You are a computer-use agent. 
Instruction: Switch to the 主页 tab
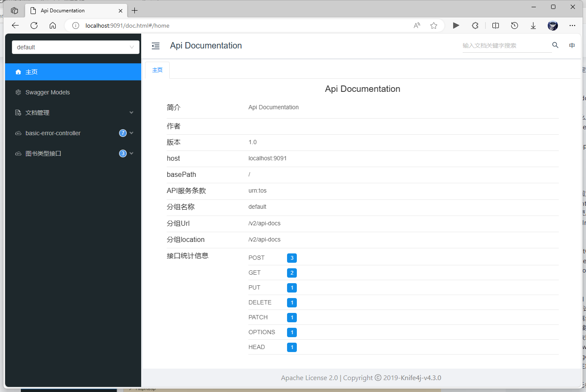coord(157,70)
